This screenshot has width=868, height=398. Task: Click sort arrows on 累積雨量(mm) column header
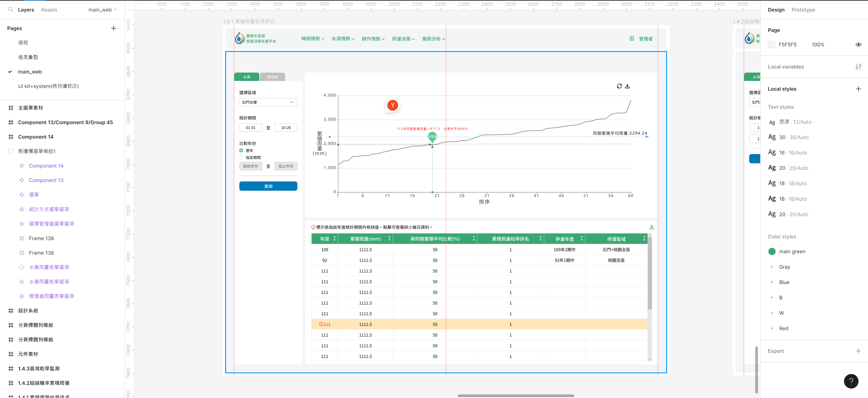(390, 239)
